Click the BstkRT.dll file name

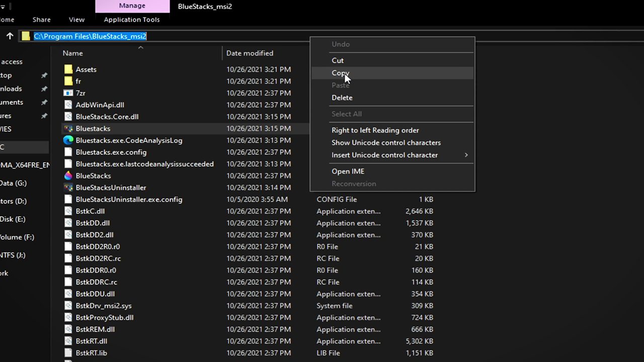click(92, 341)
